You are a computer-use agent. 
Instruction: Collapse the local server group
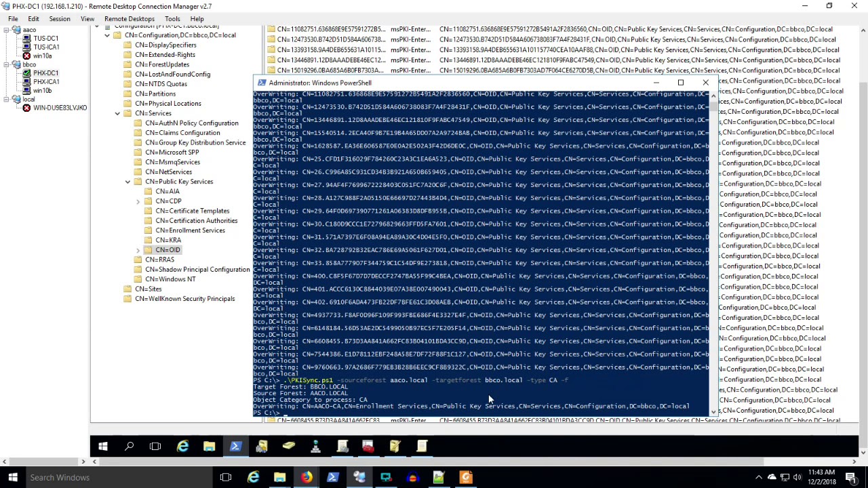point(7,99)
